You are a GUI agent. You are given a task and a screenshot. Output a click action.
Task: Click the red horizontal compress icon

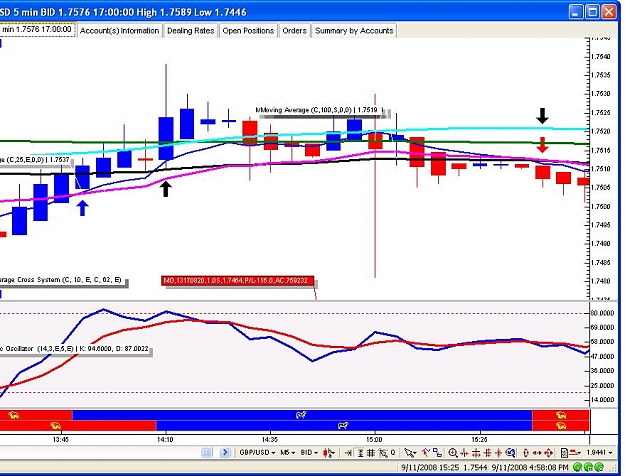(464, 452)
